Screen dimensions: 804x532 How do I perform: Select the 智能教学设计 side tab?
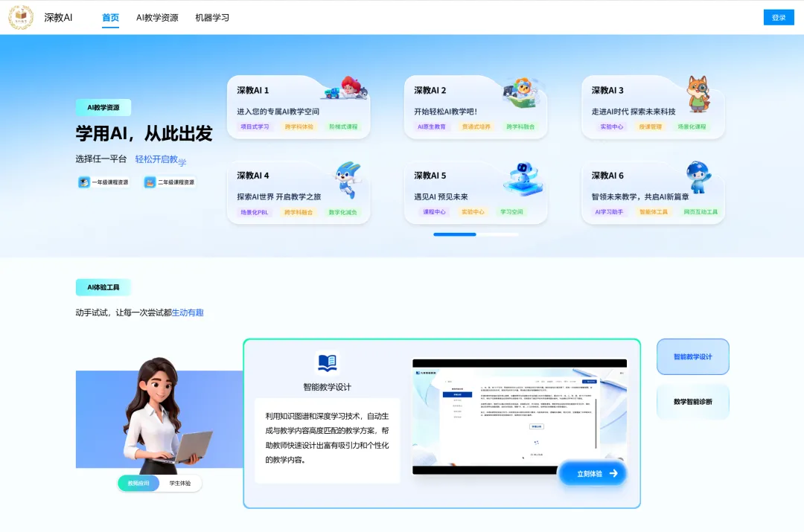[693, 356]
